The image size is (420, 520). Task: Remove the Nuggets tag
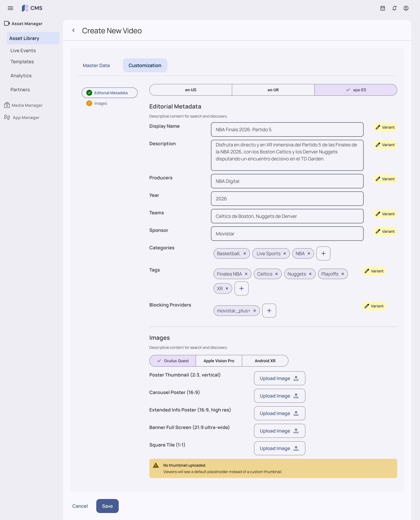pos(310,274)
